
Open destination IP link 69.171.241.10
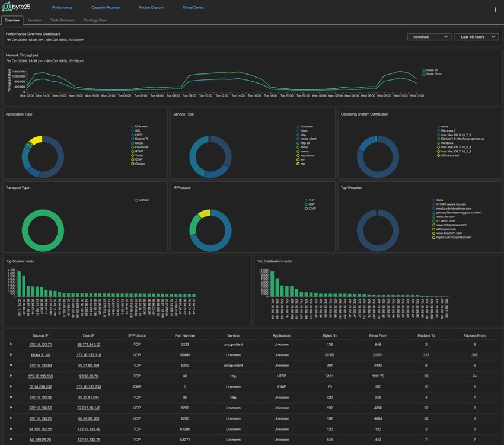click(88, 344)
